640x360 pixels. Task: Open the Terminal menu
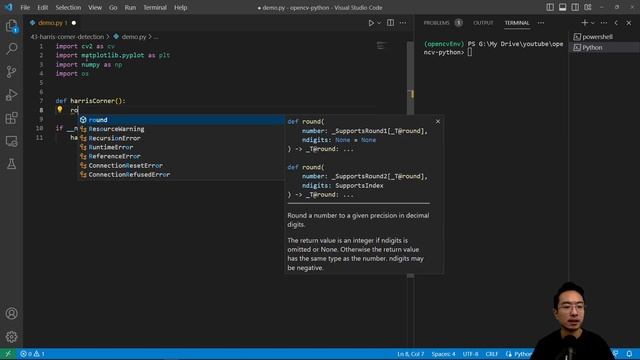pyautogui.click(x=155, y=7)
